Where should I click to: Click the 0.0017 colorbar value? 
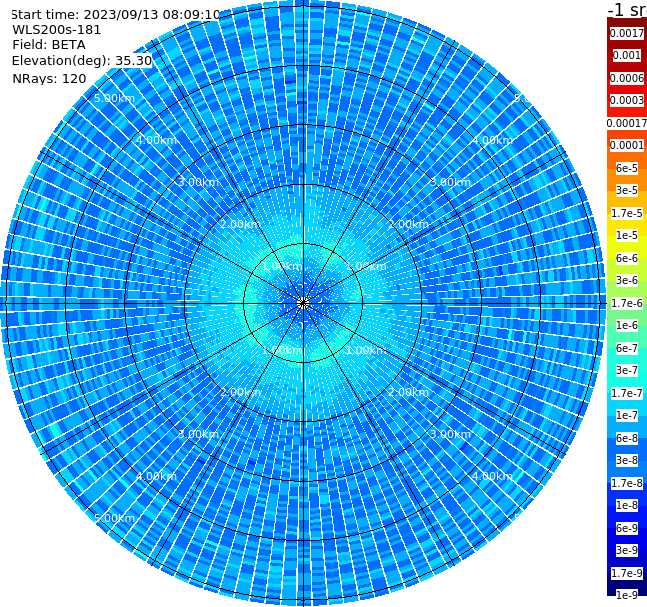pos(627,33)
